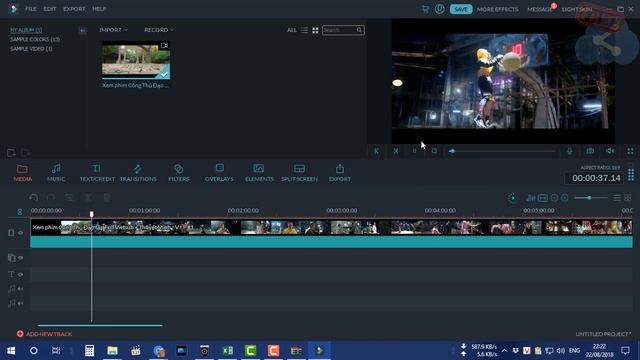Open the SPLIT SCREEN tab
The image size is (640, 360).
pyautogui.click(x=299, y=173)
